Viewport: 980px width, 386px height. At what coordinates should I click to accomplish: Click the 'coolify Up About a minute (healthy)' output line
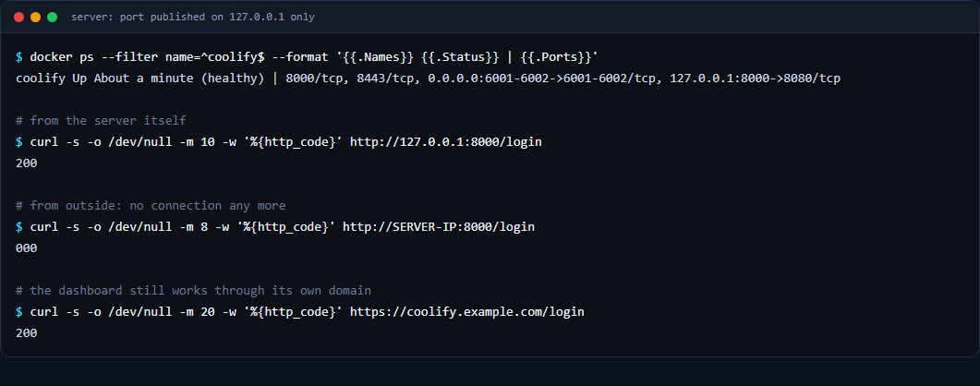tap(429, 78)
